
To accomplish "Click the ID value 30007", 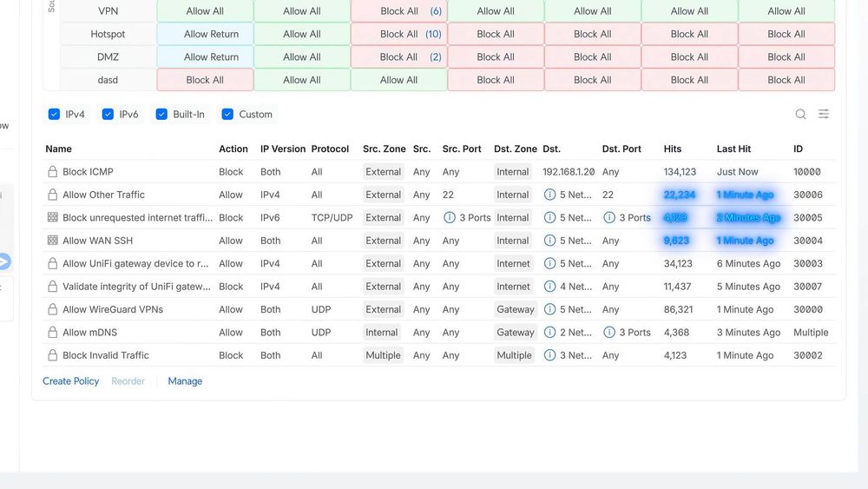I will tap(807, 287).
